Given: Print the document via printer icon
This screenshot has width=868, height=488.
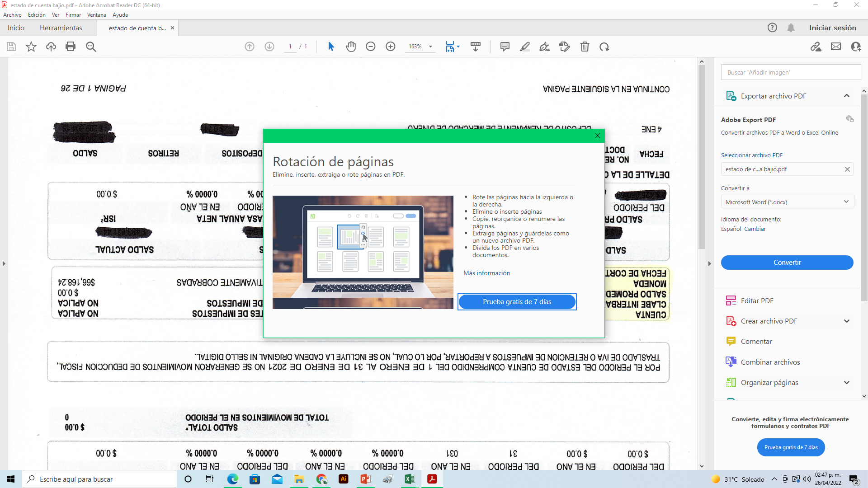Looking at the screenshot, I should [x=71, y=47].
